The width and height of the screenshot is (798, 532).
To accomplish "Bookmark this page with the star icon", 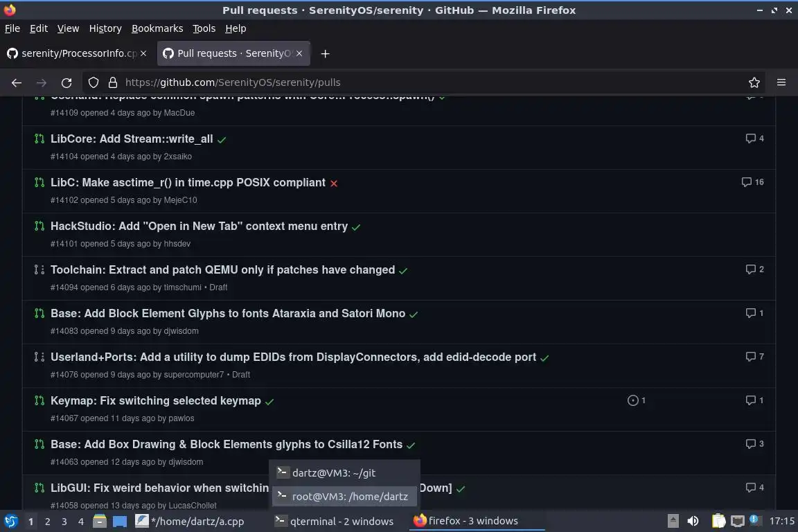I will (x=754, y=82).
